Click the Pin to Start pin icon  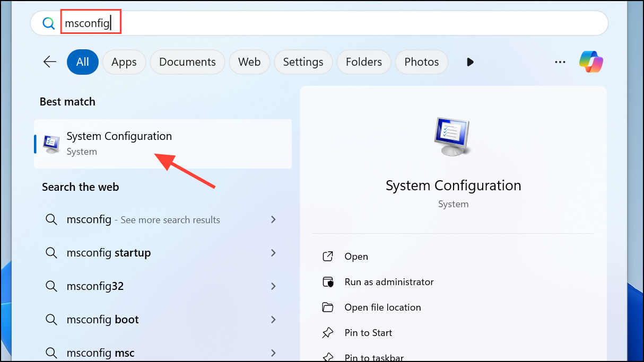coord(328,333)
